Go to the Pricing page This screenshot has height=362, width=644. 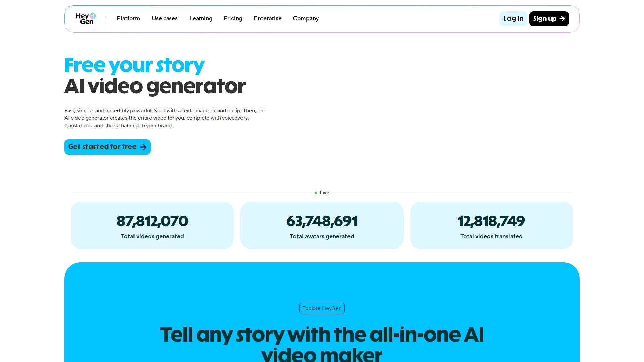tap(233, 19)
